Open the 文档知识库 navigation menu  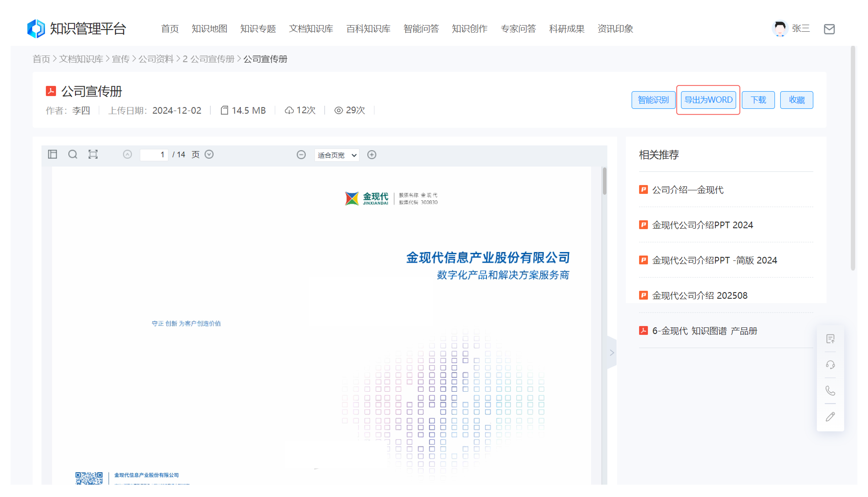click(x=311, y=29)
